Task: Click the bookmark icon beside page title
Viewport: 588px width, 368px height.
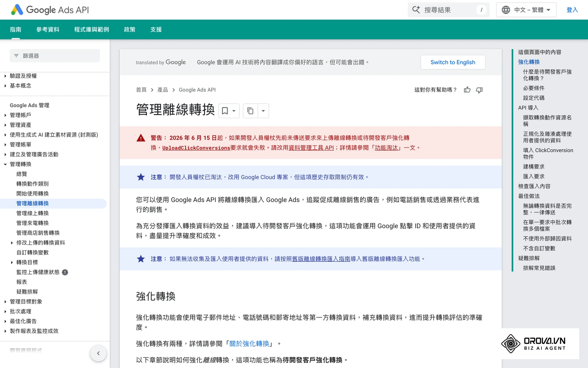Action: click(x=225, y=111)
